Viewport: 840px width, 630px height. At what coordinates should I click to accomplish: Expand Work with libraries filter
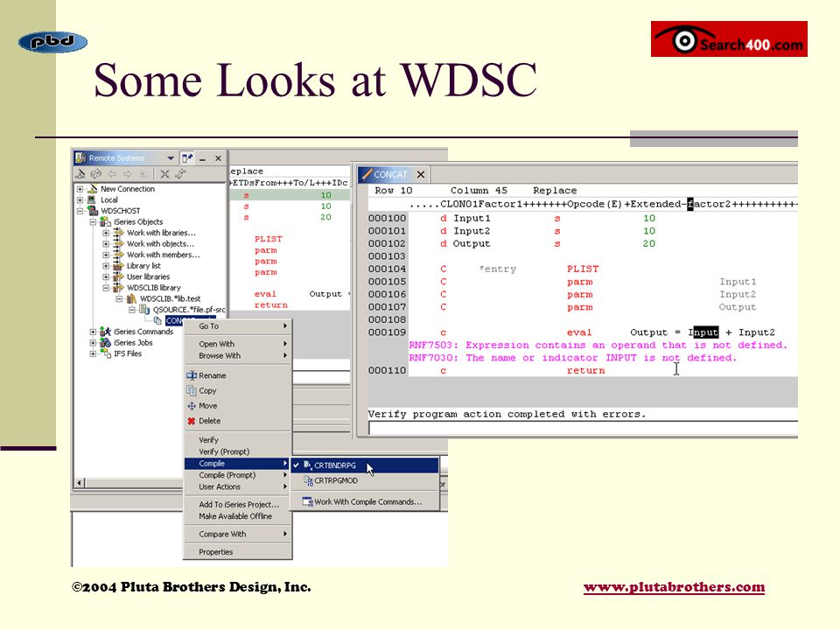pyautogui.click(x=106, y=233)
